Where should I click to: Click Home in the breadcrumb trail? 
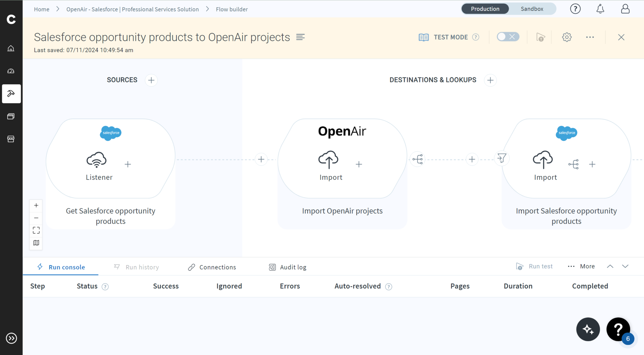pyautogui.click(x=42, y=9)
